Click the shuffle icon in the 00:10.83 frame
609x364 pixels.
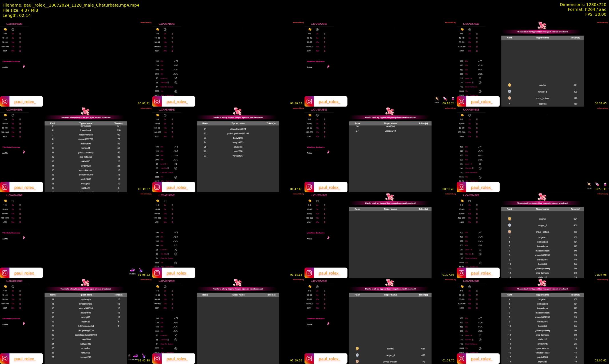click(x=176, y=78)
